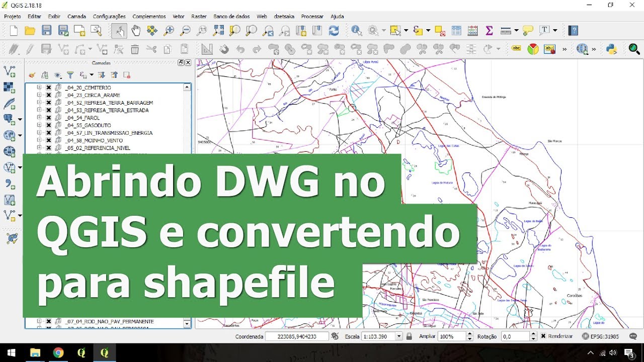Click the Collapse All icon in Camadas panel
This screenshot has height=362, width=644.
click(x=114, y=75)
